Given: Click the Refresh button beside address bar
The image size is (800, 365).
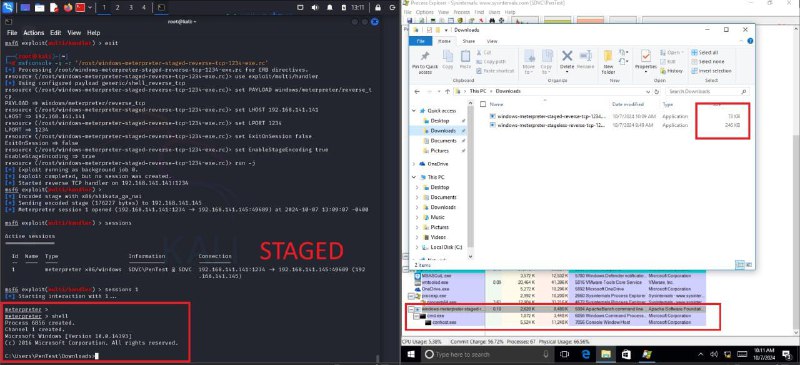Looking at the screenshot, I should pyautogui.click(x=656, y=91).
